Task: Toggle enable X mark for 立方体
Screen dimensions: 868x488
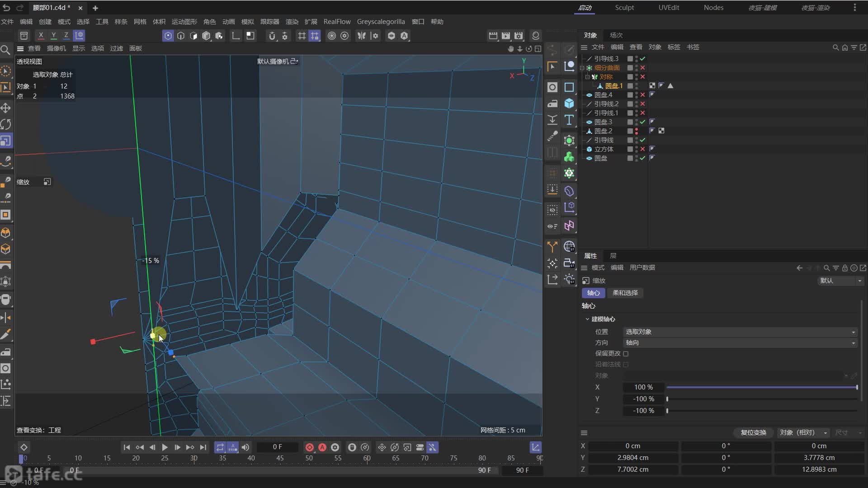Action: pos(642,149)
